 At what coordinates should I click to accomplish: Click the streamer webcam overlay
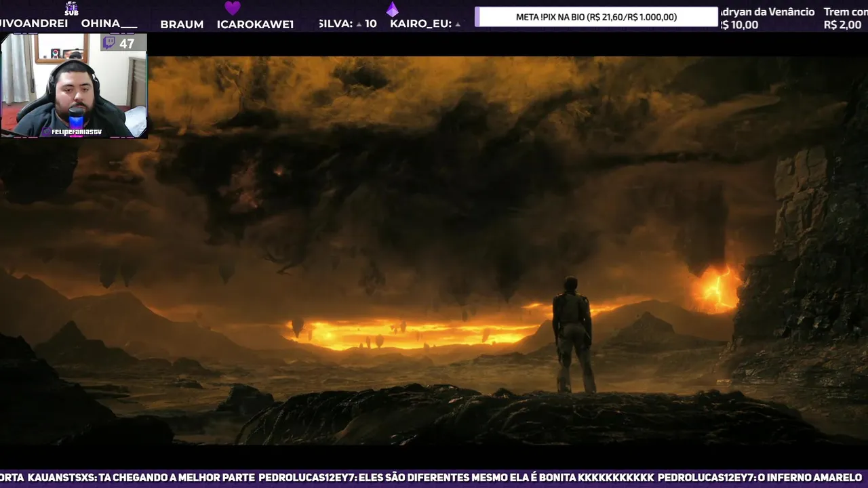click(x=74, y=85)
